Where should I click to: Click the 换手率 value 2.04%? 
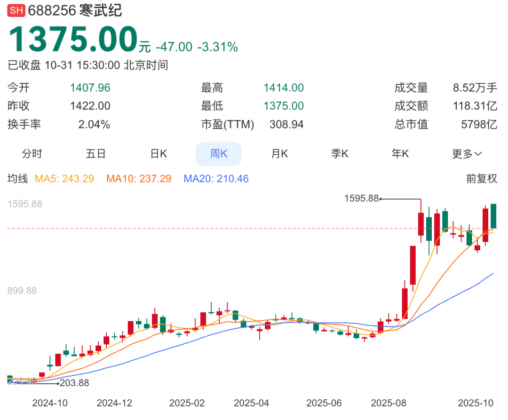click(x=94, y=124)
